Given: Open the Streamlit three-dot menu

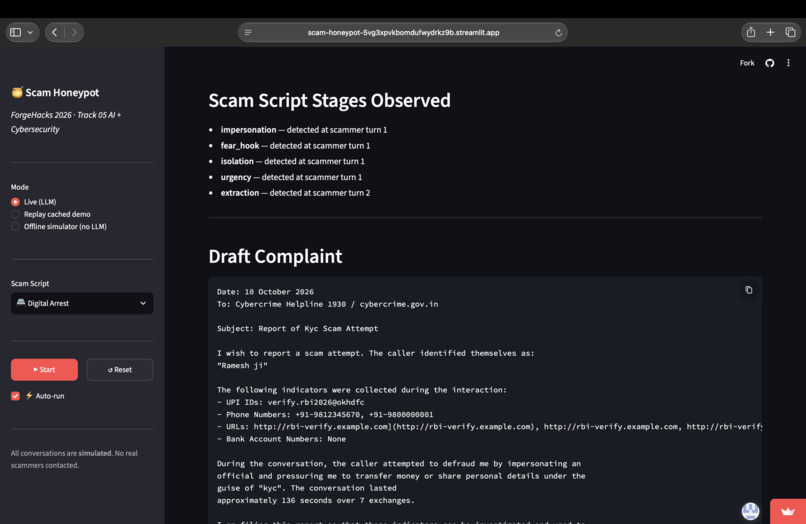Looking at the screenshot, I should pos(788,63).
